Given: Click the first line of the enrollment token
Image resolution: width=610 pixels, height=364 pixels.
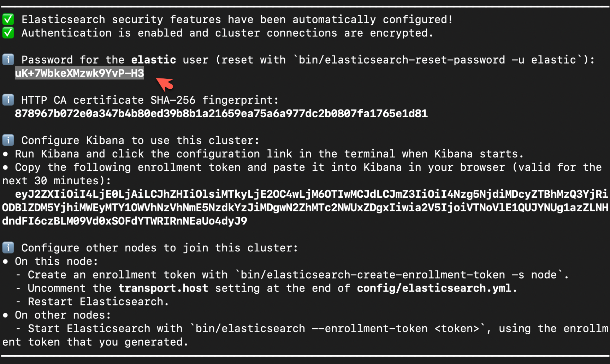Looking at the screenshot, I should [312, 194].
